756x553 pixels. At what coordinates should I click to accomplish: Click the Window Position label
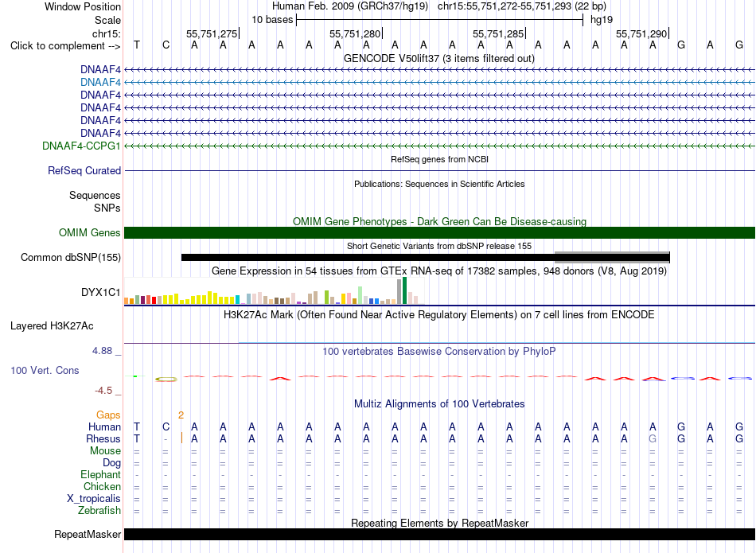[x=83, y=6]
